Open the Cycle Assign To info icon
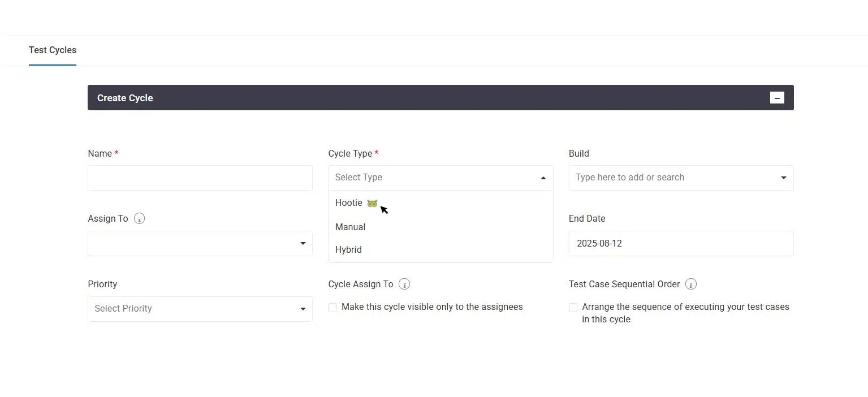The width and height of the screenshot is (868, 397). 404,284
